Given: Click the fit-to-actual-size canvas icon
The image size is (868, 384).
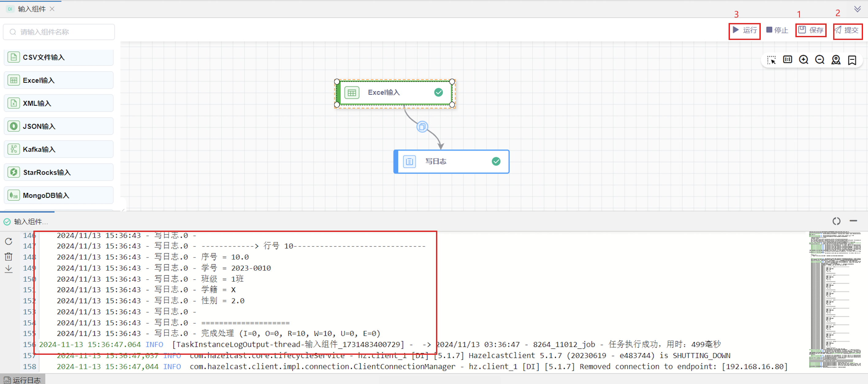Looking at the screenshot, I should tap(787, 60).
